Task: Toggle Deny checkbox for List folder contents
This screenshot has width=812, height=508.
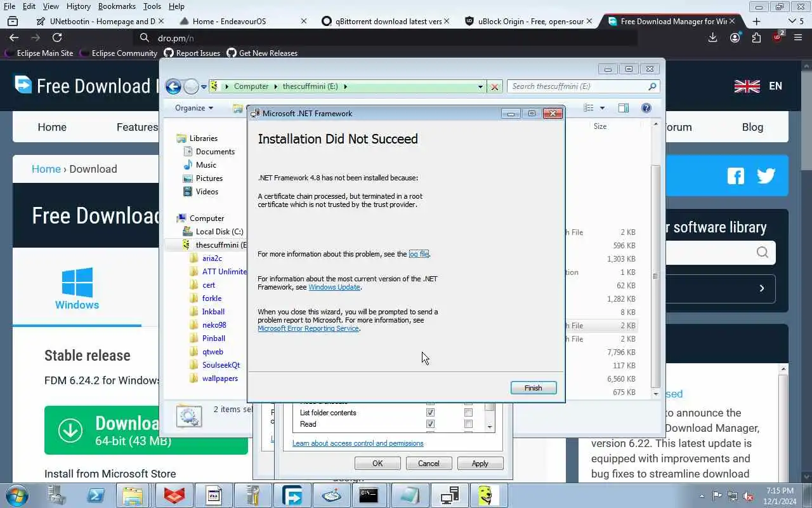Action: pyautogui.click(x=468, y=413)
